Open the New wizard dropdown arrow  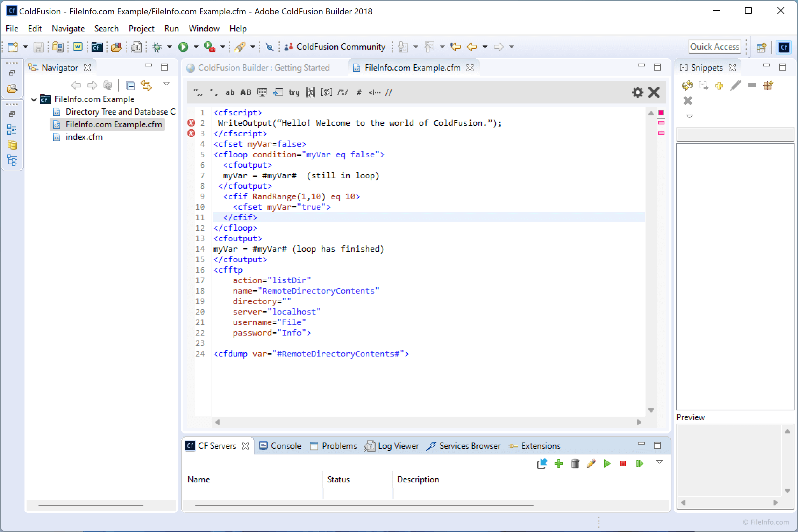coord(26,47)
